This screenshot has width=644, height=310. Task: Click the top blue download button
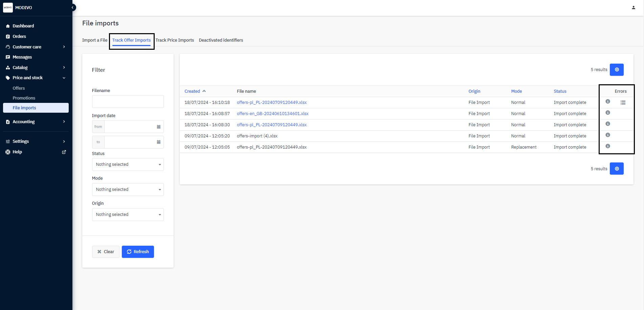coord(616,70)
